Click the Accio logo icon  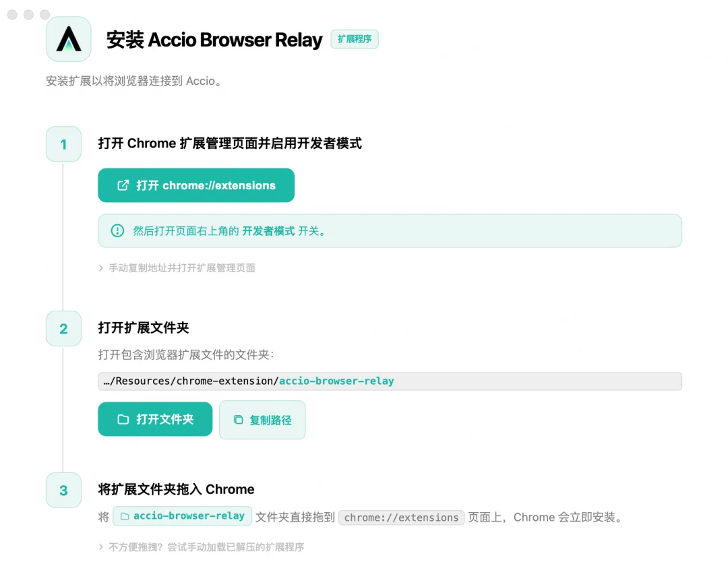(x=69, y=39)
